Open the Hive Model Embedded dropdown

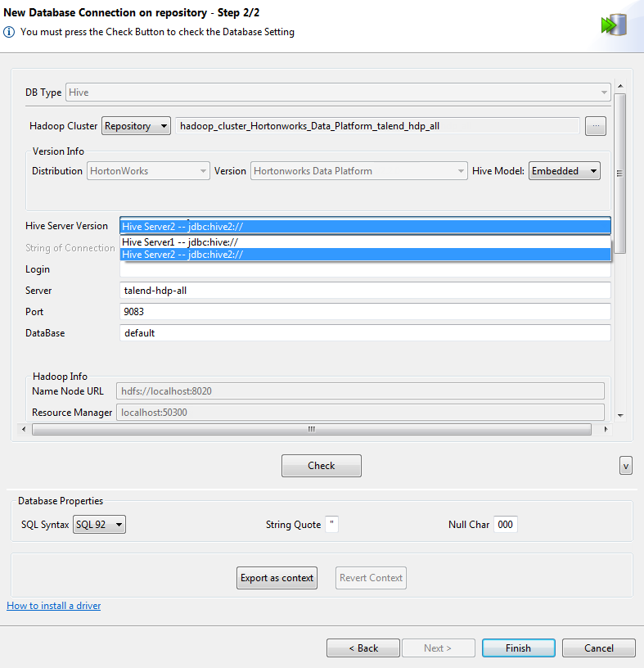[564, 171]
